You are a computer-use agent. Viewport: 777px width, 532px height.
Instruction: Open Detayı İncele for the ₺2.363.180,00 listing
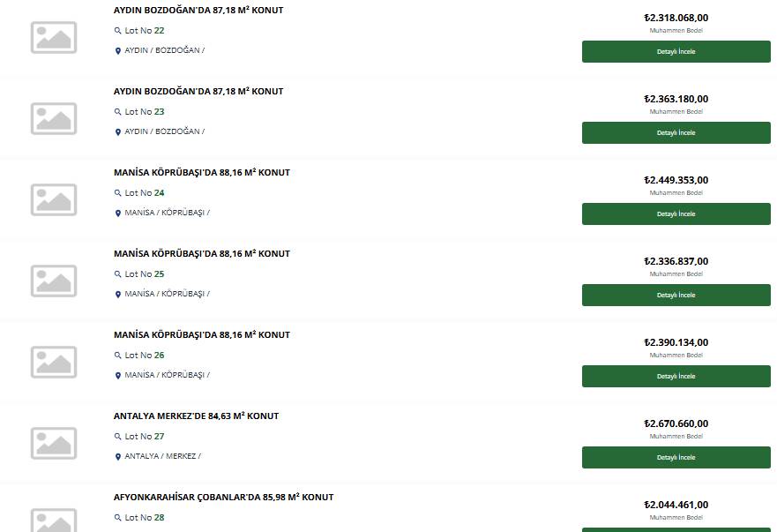point(676,133)
